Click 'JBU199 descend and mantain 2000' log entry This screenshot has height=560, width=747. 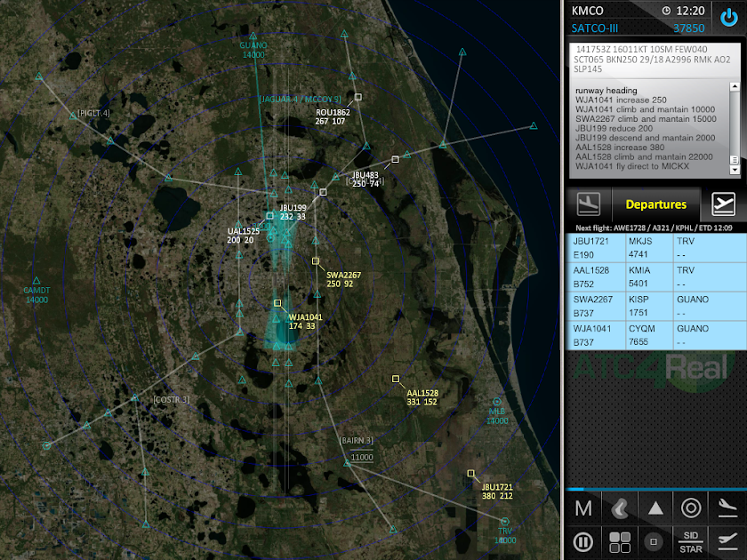[645, 138]
